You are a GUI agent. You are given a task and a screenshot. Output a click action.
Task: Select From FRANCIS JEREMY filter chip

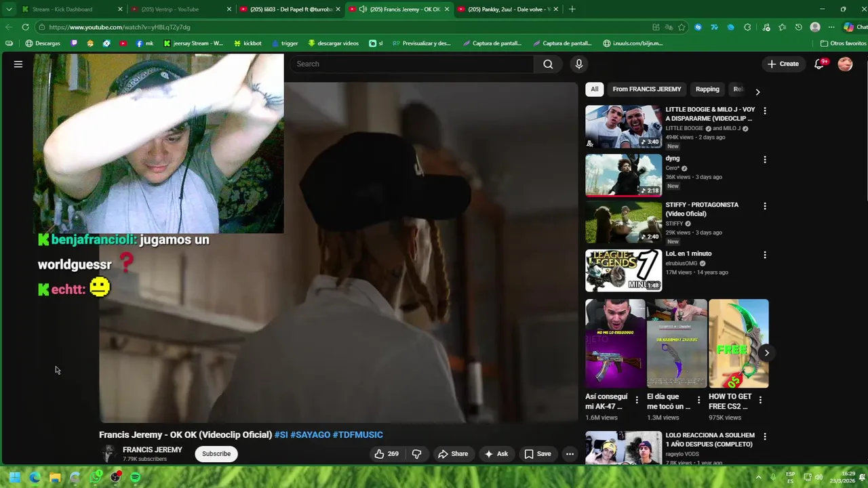[647, 89]
